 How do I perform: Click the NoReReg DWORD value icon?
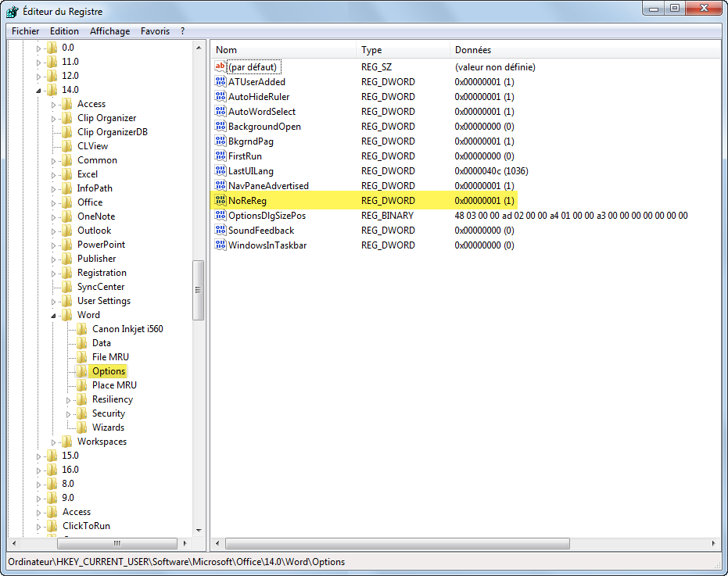pyautogui.click(x=220, y=201)
